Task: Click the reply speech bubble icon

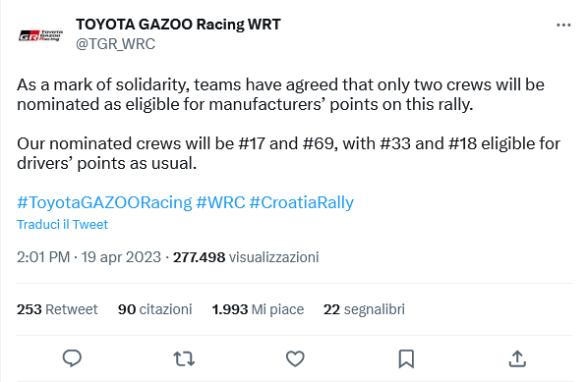Action: click(x=72, y=358)
